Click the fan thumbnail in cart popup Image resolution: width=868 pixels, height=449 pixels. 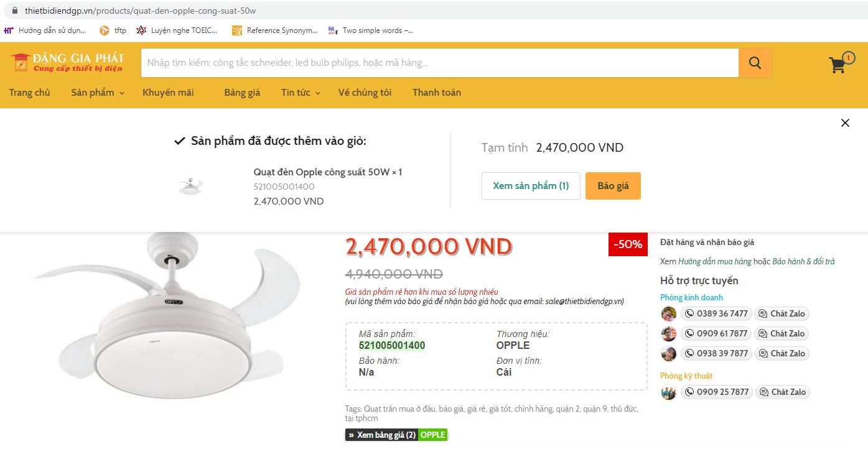tap(190, 186)
